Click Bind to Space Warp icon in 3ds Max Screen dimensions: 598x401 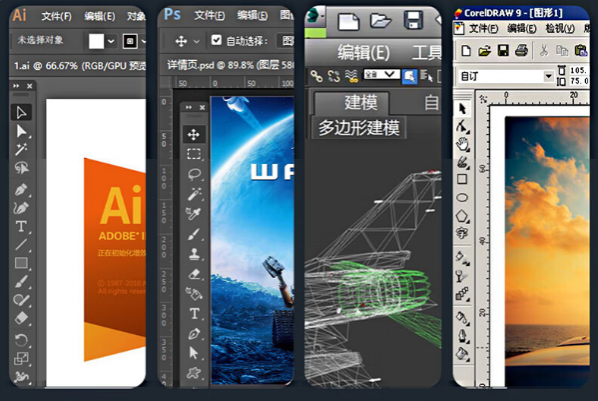click(351, 76)
